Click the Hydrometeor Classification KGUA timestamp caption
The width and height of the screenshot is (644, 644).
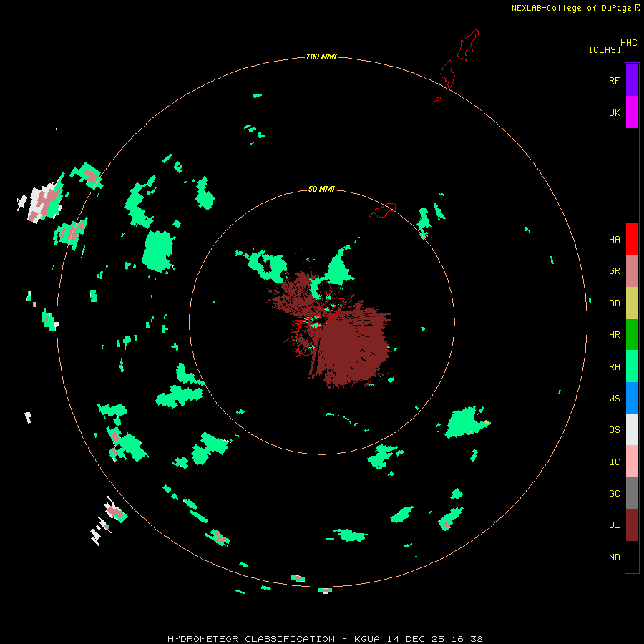click(x=325, y=639)
